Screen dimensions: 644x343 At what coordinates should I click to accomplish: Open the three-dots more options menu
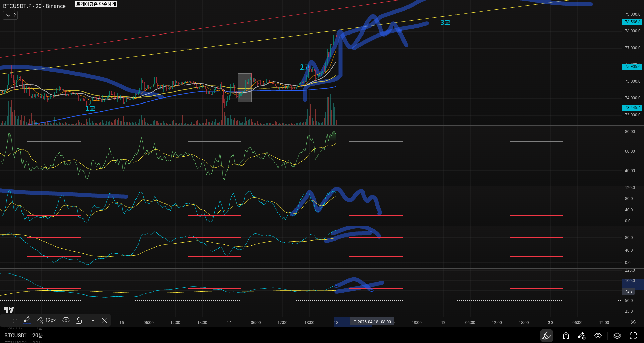pos(92,320)
